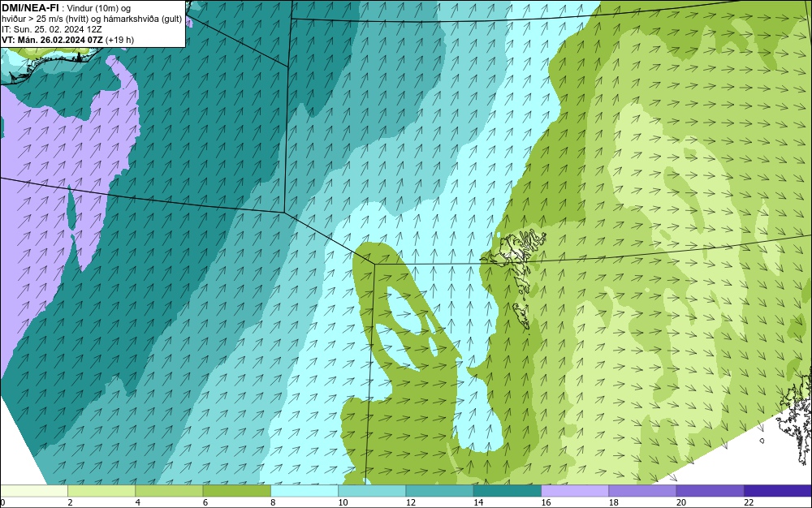Click the 2–4 m/s light green legend swatch
Screen dimensions: 812x508
point(101,490)
